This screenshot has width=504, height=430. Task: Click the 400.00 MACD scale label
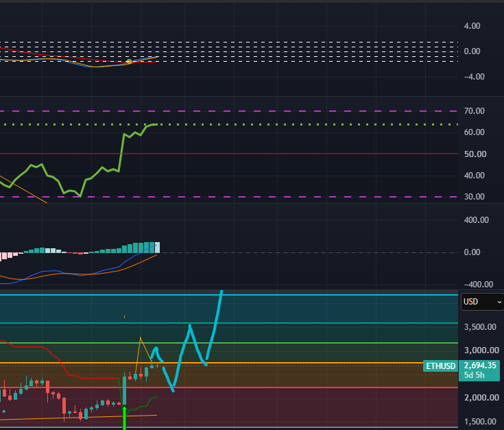point(476,220)
